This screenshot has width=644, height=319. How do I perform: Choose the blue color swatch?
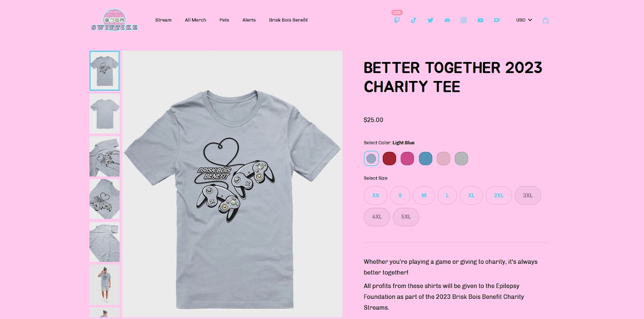pos(425,159)
